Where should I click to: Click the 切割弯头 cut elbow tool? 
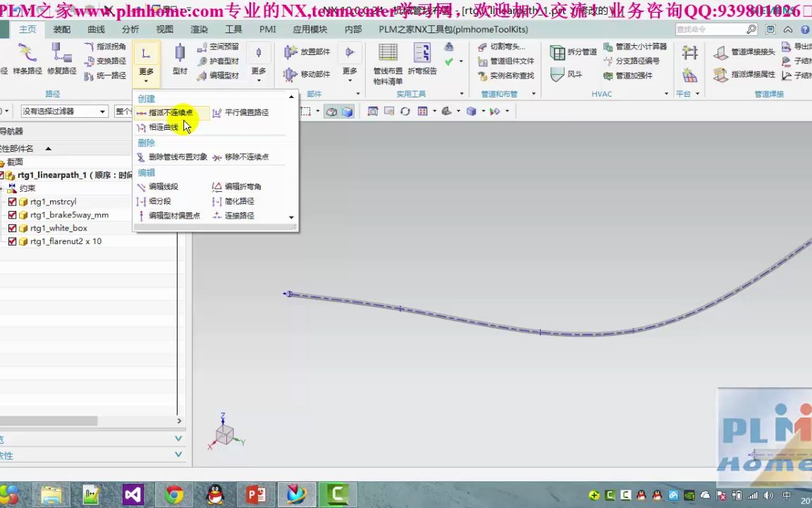501,47
